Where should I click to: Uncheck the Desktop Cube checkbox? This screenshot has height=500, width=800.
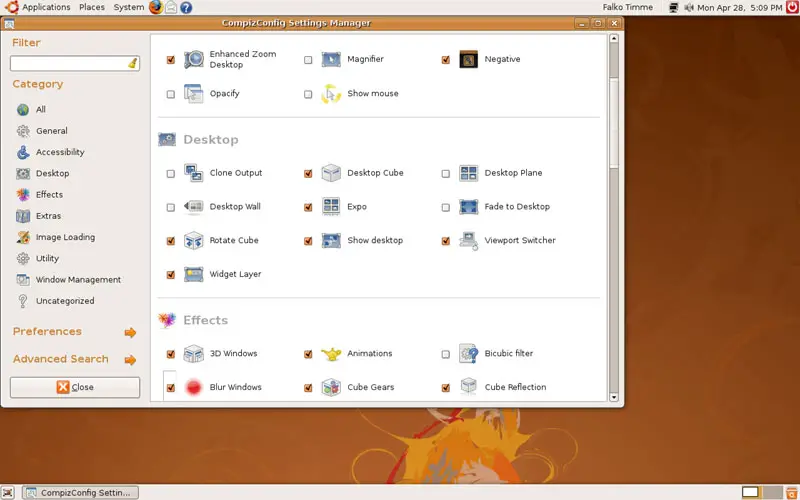click(x=308, y=174)
